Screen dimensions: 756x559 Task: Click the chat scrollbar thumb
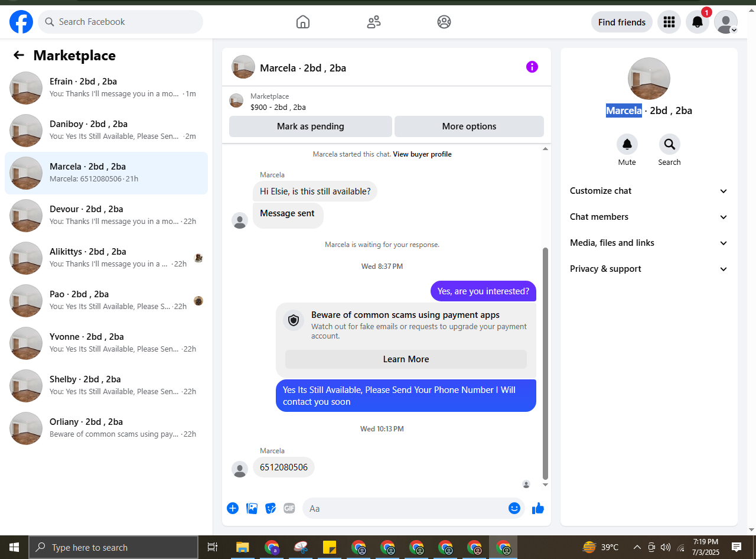pos(545,363)
